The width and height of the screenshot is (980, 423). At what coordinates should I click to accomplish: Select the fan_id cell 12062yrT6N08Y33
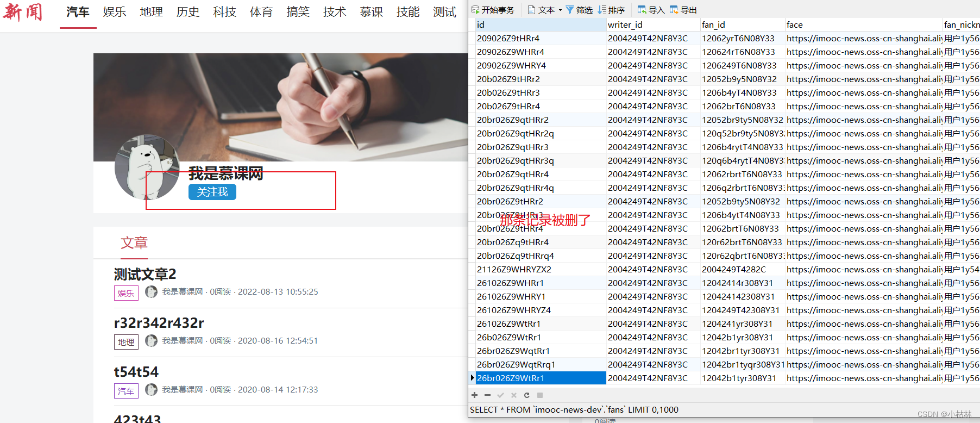click(x=742, y=38)
